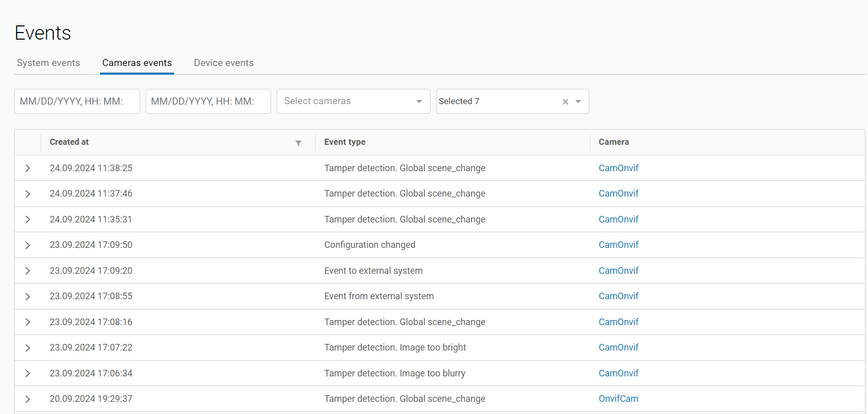Image resolution: width=868 pixels, height=414 pixels.
Task: Expand the Event from external system row
Action: click(x=28, y=297)
